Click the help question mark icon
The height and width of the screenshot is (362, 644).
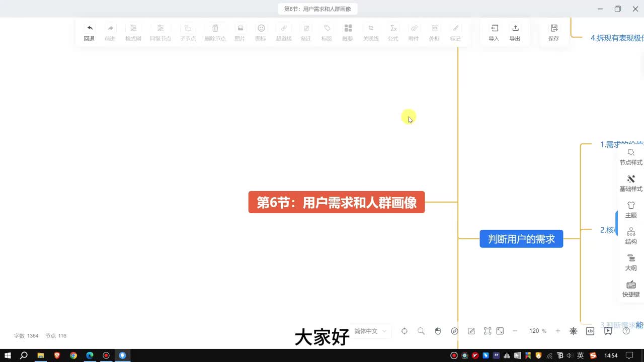[626, 331]
